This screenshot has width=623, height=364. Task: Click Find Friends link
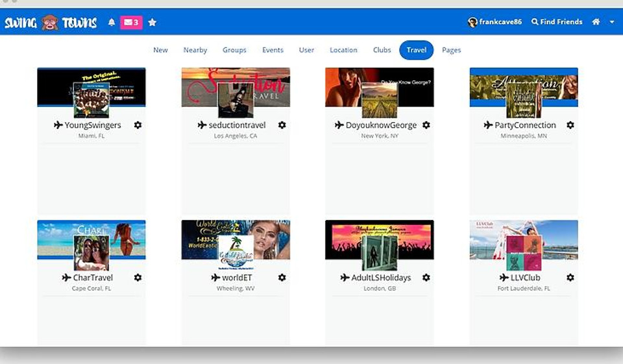tap(557, 22)
